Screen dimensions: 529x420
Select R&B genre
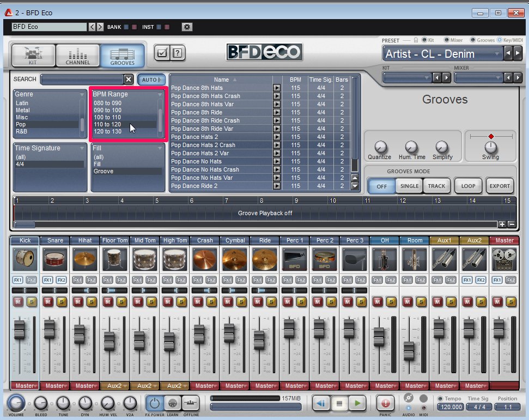21,131
